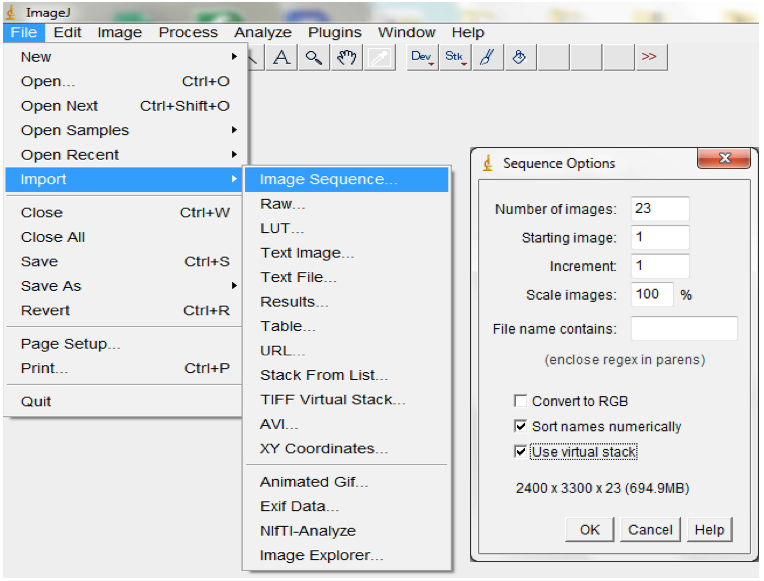Click the More Tools double-arrow icon
Image resolution: width=764 pixels, height=581 pixels.
click(650, 57)
